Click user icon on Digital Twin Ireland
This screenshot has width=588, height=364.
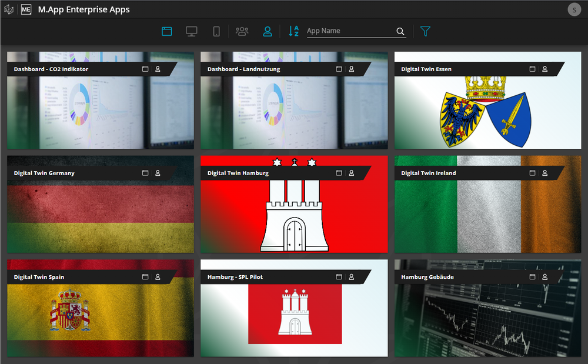(x=545, y=173)
